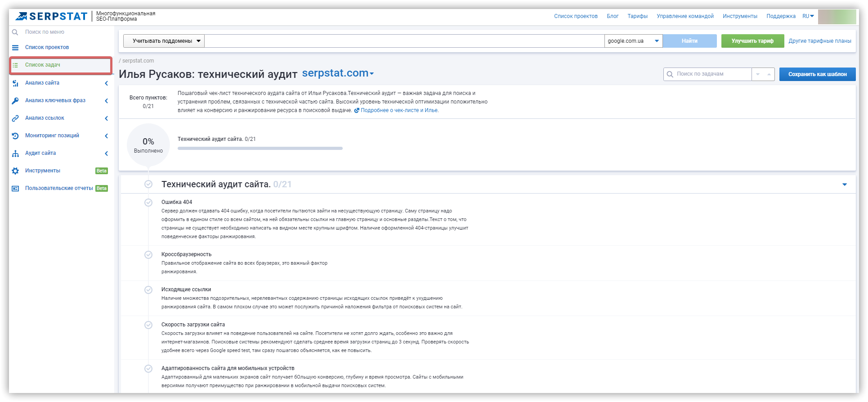868x402 pixels.
Task: Click the serpstat.com breadcrumb
Action: pos(138,61)
